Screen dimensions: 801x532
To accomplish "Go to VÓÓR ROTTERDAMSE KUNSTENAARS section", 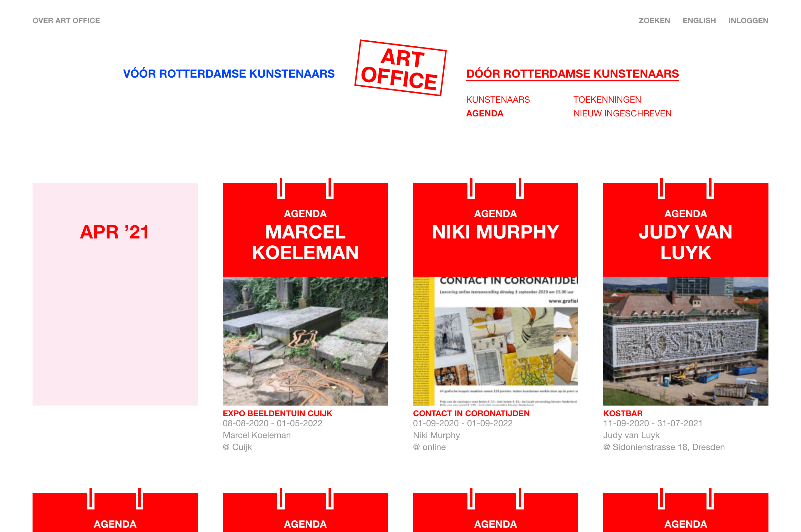I will pyautogui.click(x=229, y=74).
